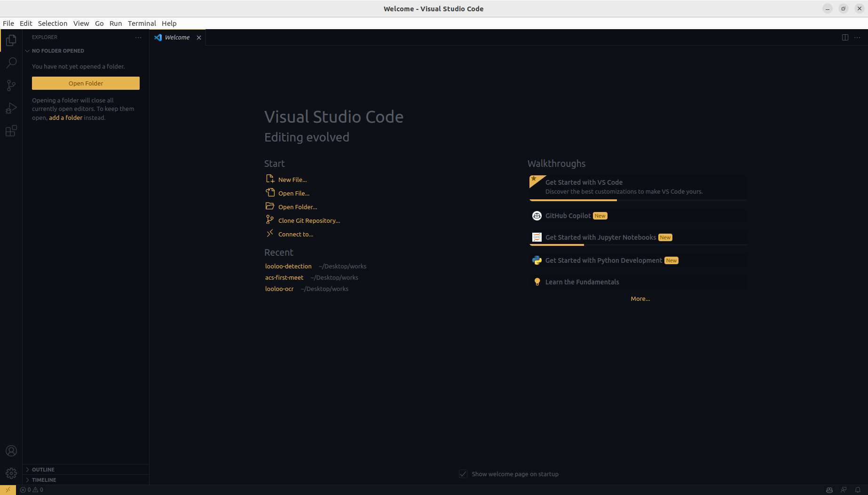Open Learn the Fundamentals walkthrough
868x495 pixels.
point(638,282)
